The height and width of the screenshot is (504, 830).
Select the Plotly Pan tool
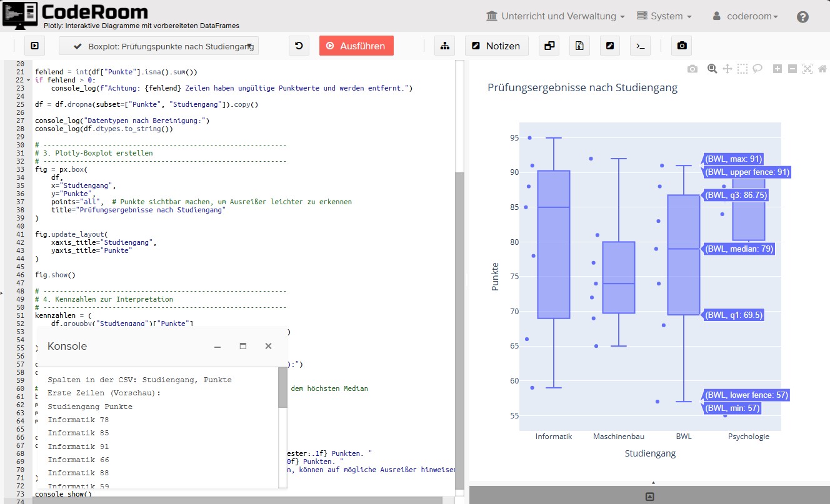[727, 69]
